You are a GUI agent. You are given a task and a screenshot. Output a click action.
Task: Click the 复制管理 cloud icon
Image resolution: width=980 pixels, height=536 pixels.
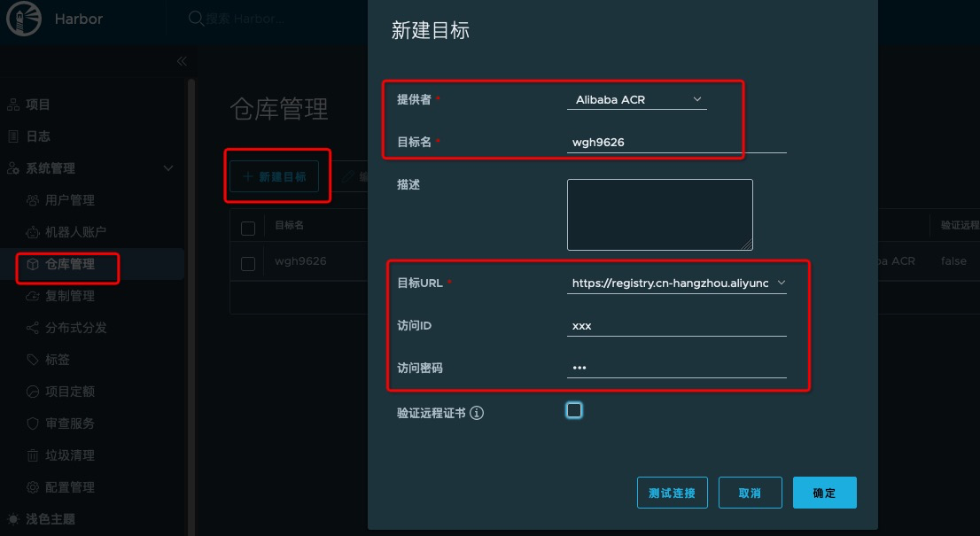[x=33, y=296]
